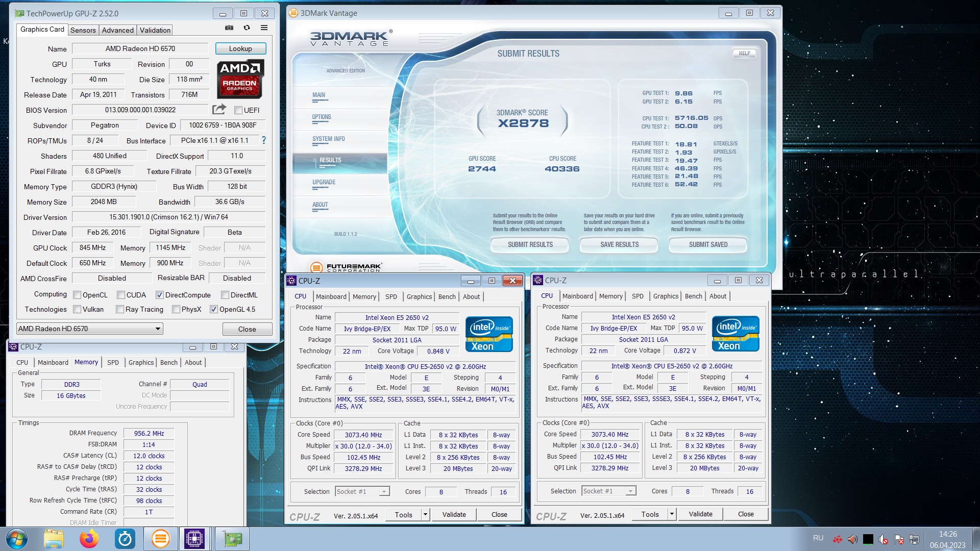The height and width of the screenshot is (551, 980).
Task: Toggle the DirectCompute checkbox
Action: [160, 295]
